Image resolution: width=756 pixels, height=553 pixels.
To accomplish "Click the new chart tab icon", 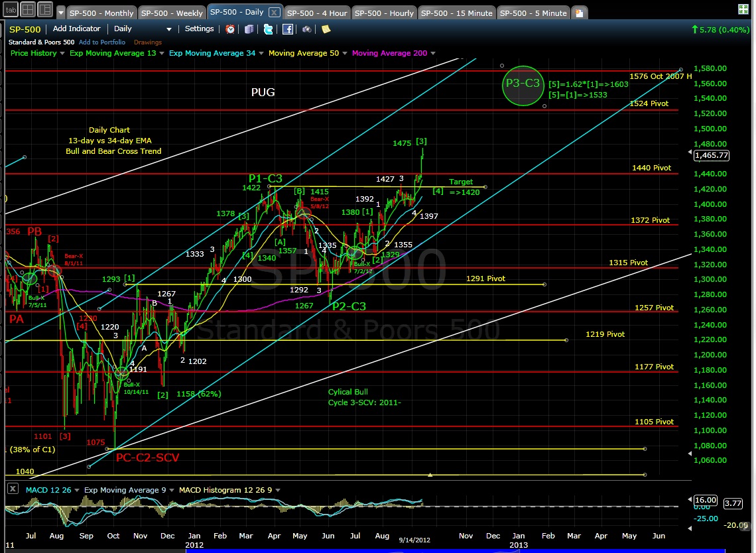I will pos(580,13).
